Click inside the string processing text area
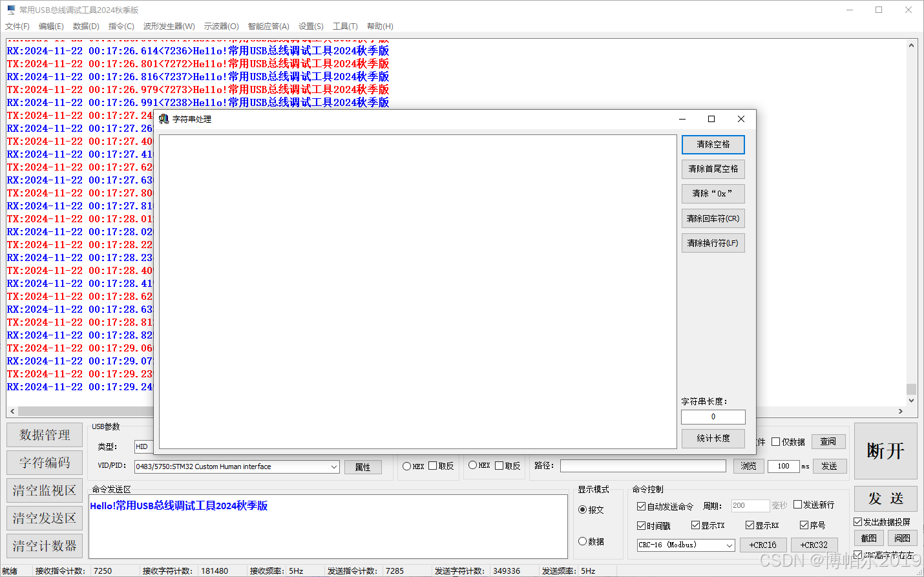The width and height of the screenshot is (924, 577). (418, 291)
